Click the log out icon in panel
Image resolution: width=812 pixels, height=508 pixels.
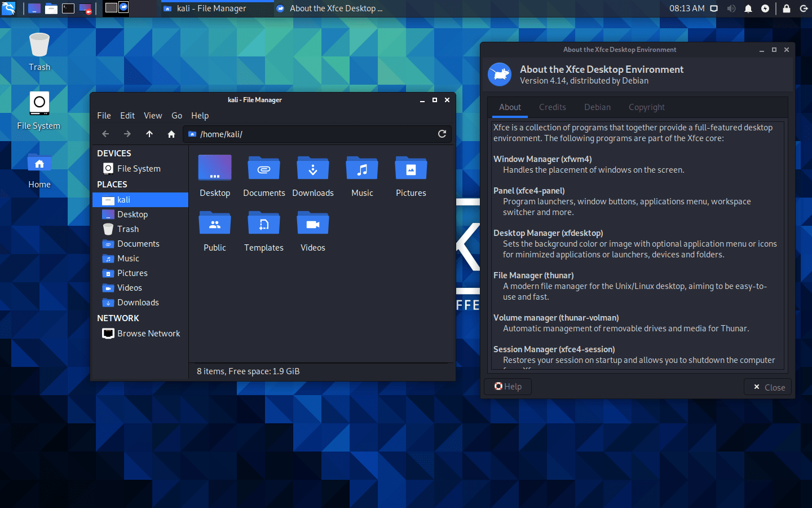pos(804,8)
